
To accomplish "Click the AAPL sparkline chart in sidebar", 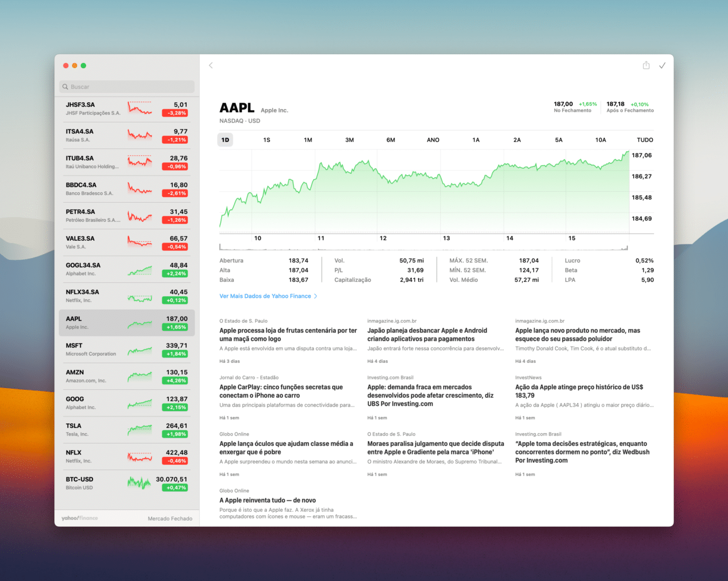I will [x=139, y=323].
